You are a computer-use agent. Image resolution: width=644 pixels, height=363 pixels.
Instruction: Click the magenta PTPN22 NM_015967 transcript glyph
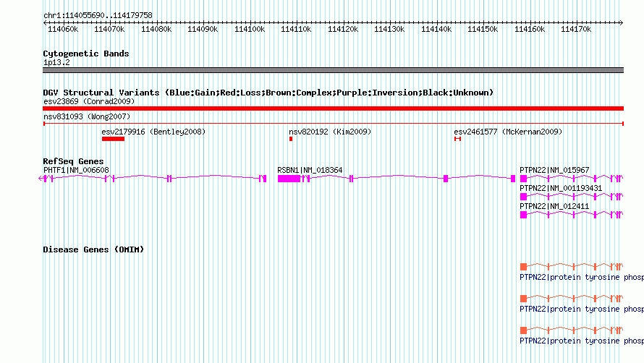[572, 178]
